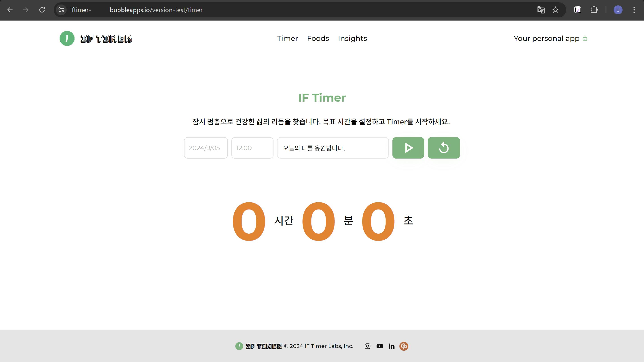The image size is (644, 362).
Task: Open the YouTube footer icon
Action: 379,346
